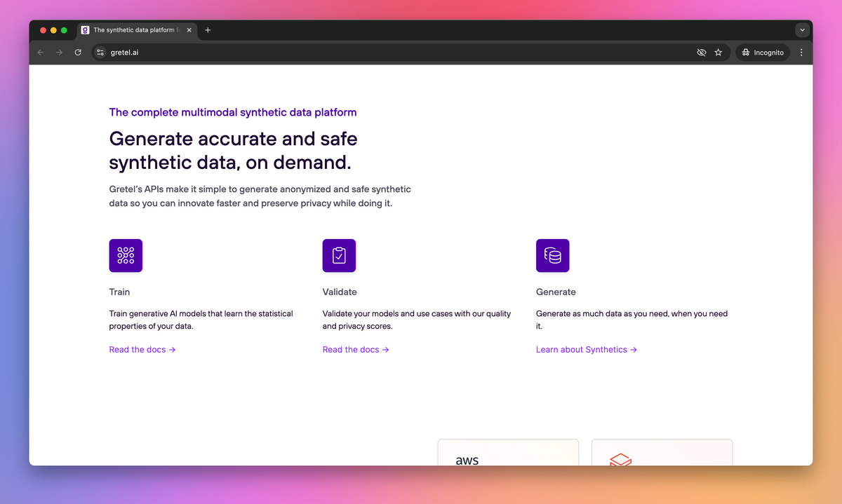Image resolution: width=842 pixels, height=504 pixels.
Task: Click the Validate heading text
Action: click(x=340, y=292)
